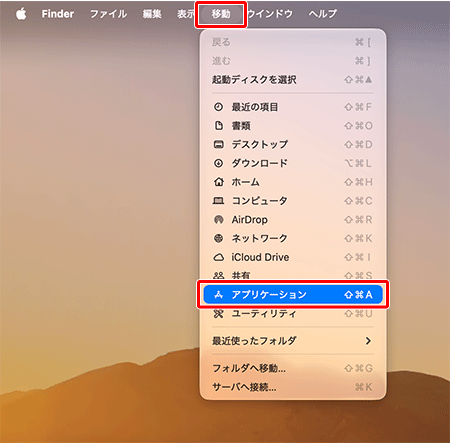450x443 pixels.
Task: Open the ヘルプ menu
Action: [322, 14]
